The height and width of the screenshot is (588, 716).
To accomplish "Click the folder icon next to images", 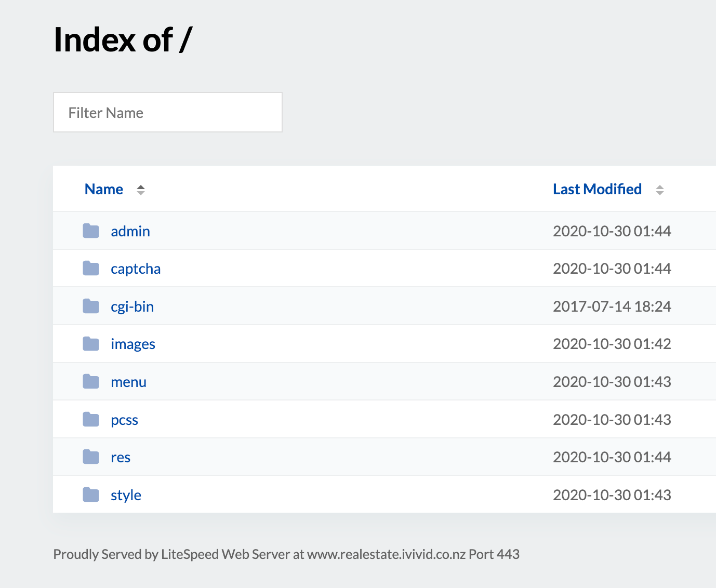I will [91, 344].
